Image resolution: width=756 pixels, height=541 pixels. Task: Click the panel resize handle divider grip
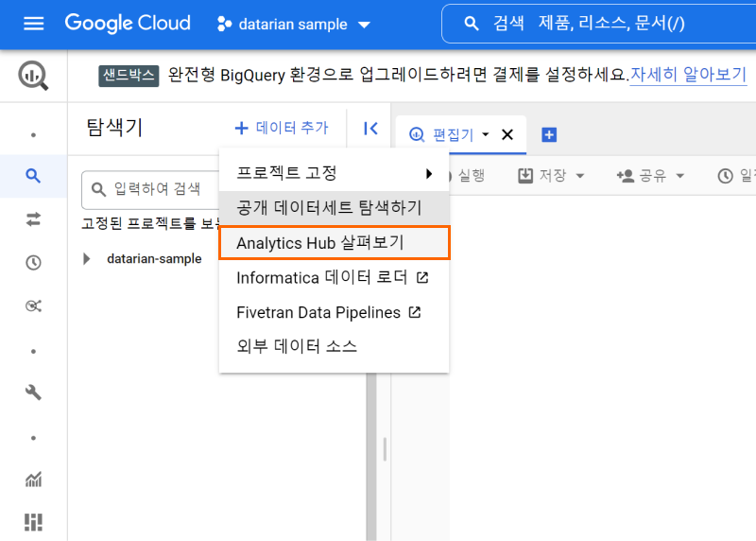point(385,449)
